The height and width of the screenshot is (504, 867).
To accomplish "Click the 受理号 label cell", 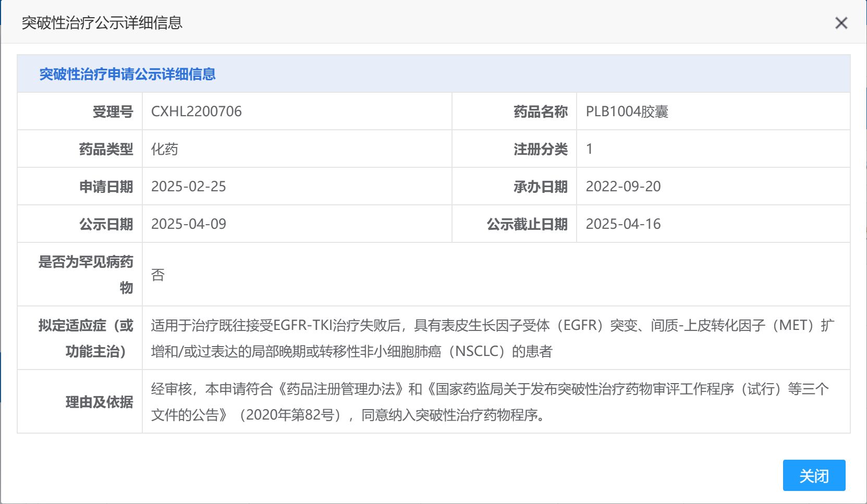I will [80, 112].
